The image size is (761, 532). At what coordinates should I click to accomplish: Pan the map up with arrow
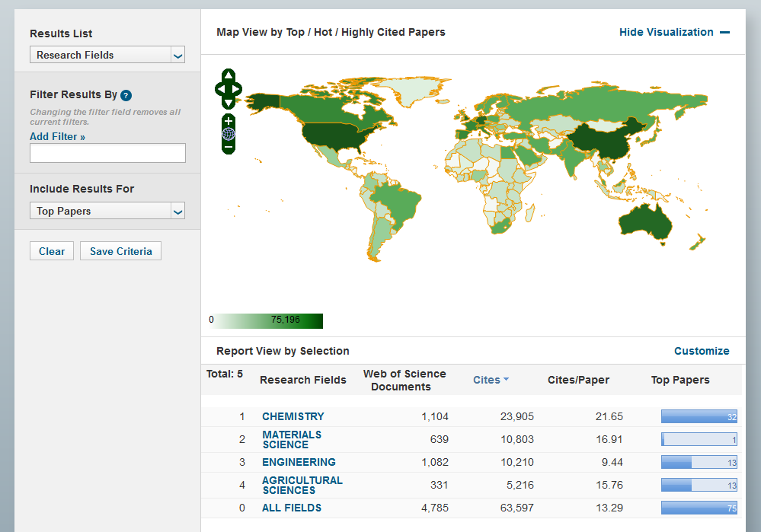coord(229,76)
